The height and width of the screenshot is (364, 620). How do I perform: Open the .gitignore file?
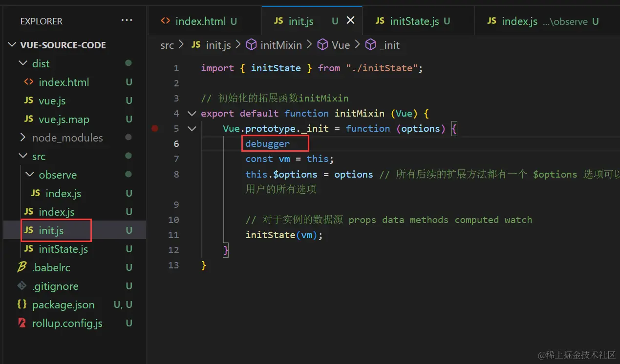(55, 286)
